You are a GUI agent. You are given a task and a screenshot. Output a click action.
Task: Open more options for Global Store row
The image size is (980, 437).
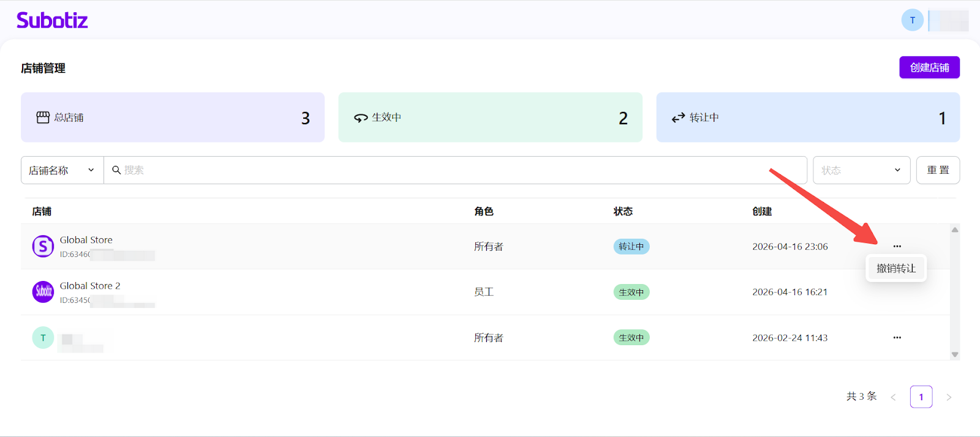(897, 246)
